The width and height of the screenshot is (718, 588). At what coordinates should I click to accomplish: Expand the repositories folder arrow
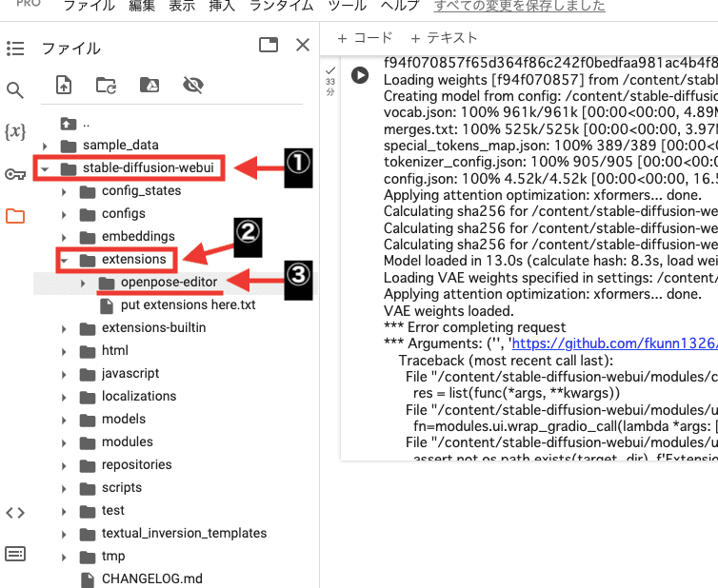coord(64,466)
